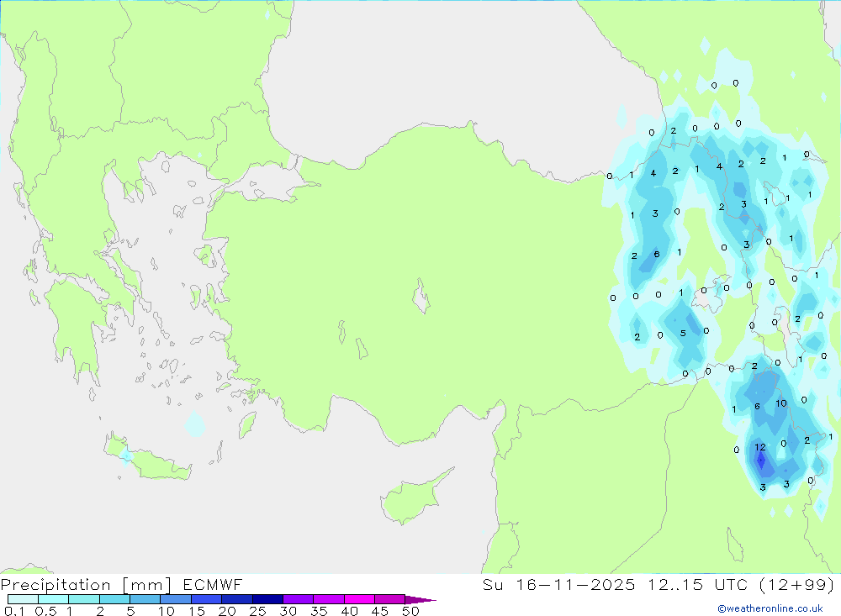Click legend tick label '25'
The image size is (841, 616).
tap(257, 611)
